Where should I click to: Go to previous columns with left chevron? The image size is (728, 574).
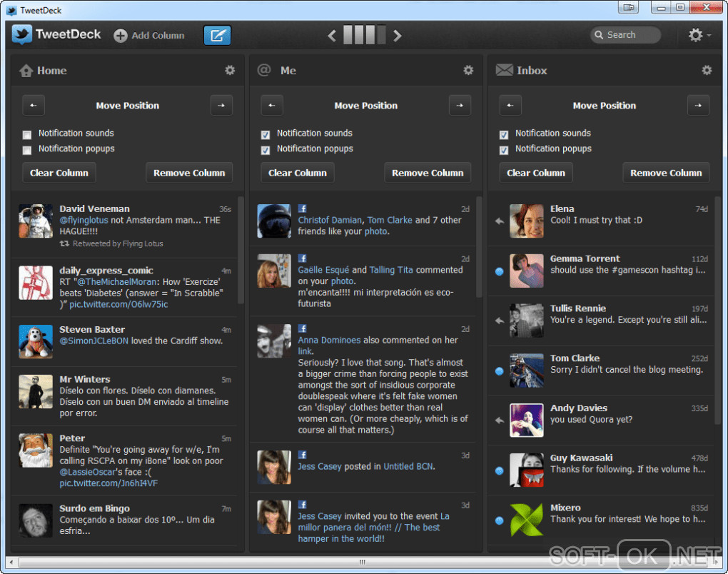click(331, 35)
